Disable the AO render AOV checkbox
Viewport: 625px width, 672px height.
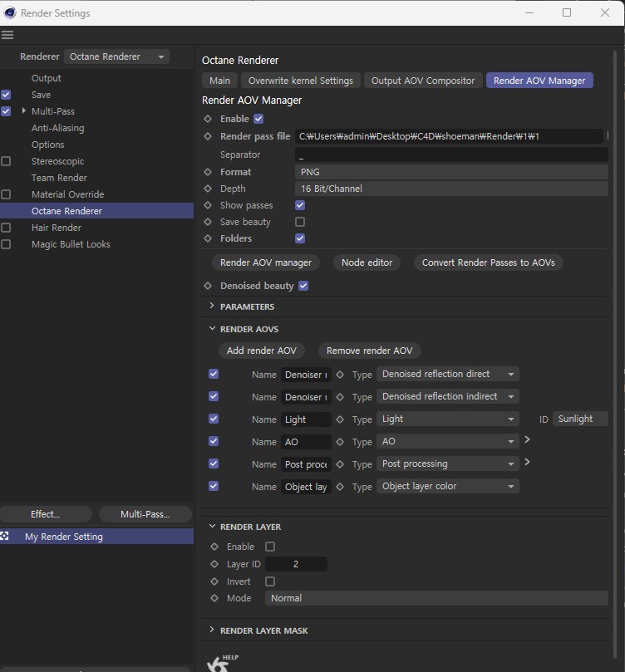(x=214, y=441)
